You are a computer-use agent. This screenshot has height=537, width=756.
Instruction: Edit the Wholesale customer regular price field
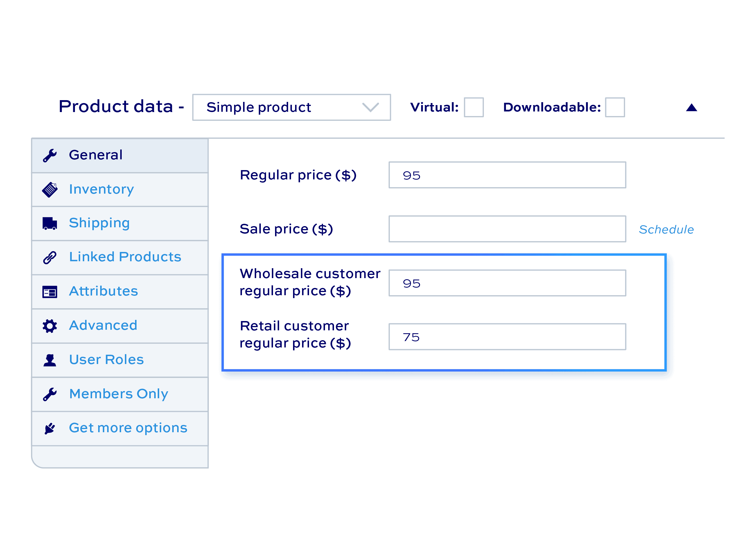pos(507,283)
